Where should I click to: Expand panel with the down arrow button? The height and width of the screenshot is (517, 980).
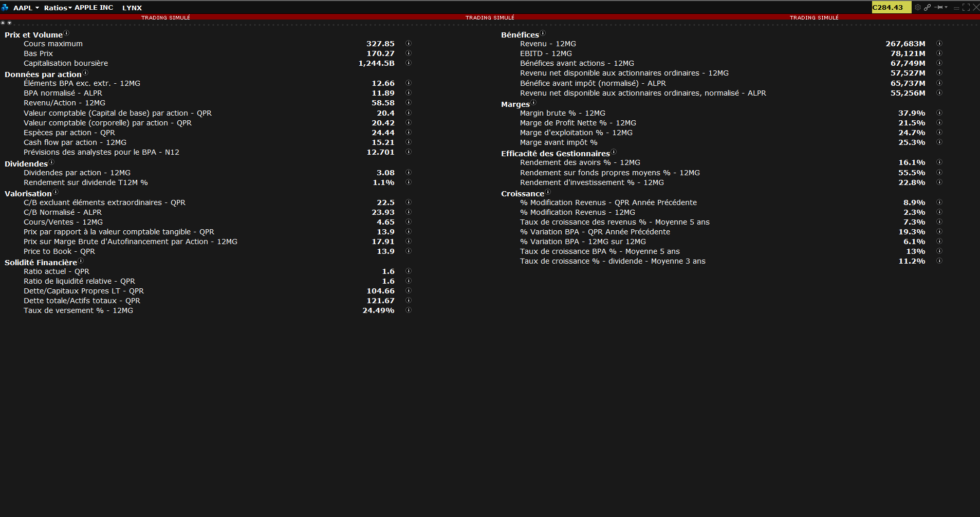pyautogui.click(x=9, y=23)
